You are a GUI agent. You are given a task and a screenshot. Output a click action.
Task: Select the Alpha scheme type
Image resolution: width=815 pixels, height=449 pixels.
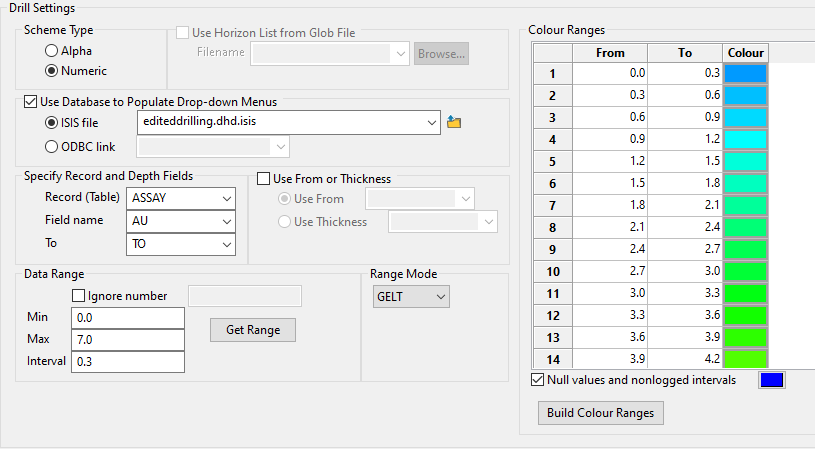point(51,50)
